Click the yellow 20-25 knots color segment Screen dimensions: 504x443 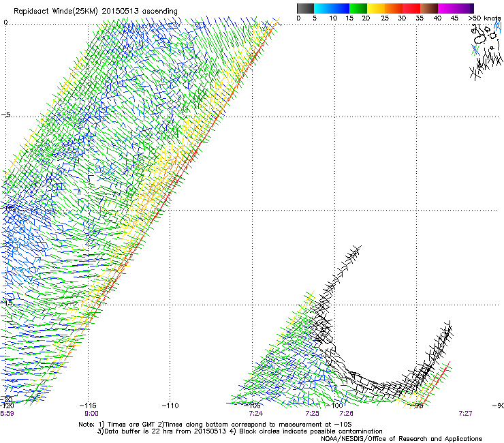point(376,8)
